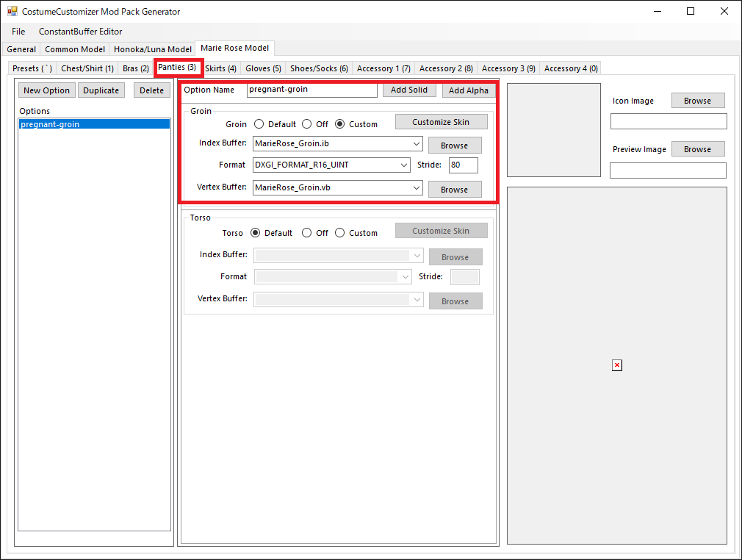Image resolution: width=742 pixels, height=560 pixels.
Task: Open the Accessory 4 (0) tab
Action: (571, 68)
